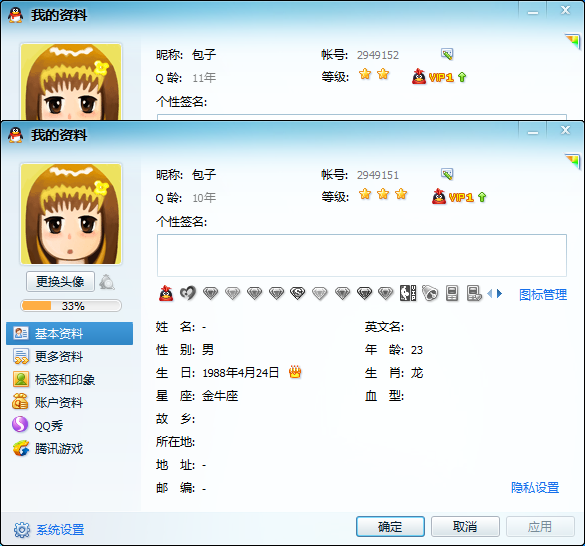Click avatar picture in back window
Viewport: 585px width, 546px height.
71,81
